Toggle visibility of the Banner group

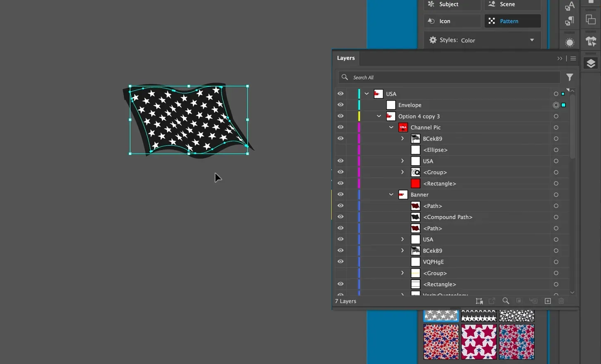click(340, 194)
